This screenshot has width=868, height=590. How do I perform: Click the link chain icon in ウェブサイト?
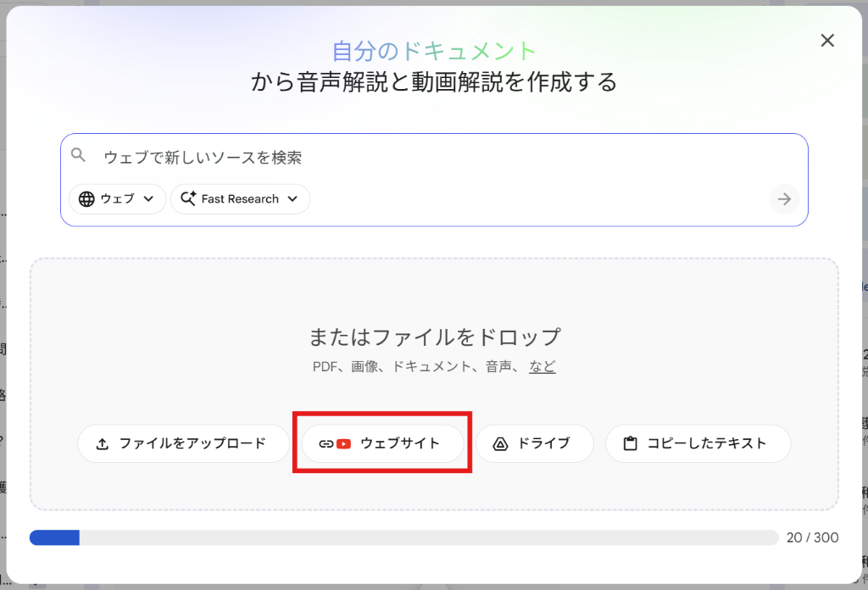[x=326, y=444]
